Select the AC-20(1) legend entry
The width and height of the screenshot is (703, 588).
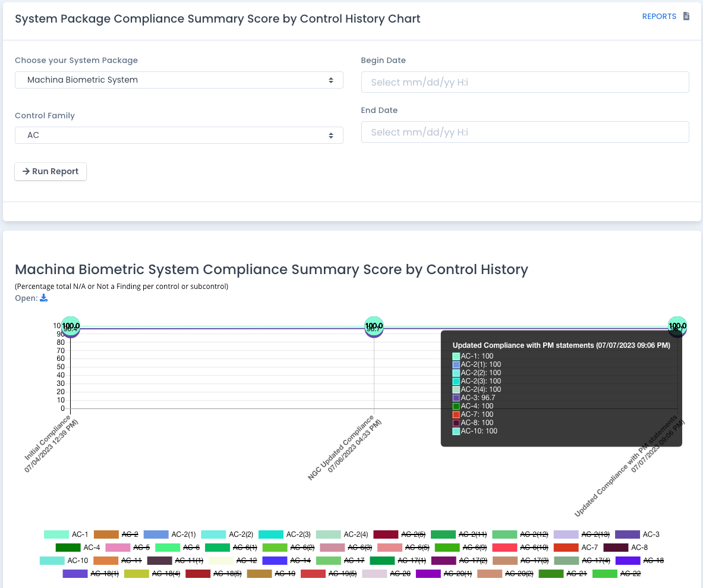444,573
